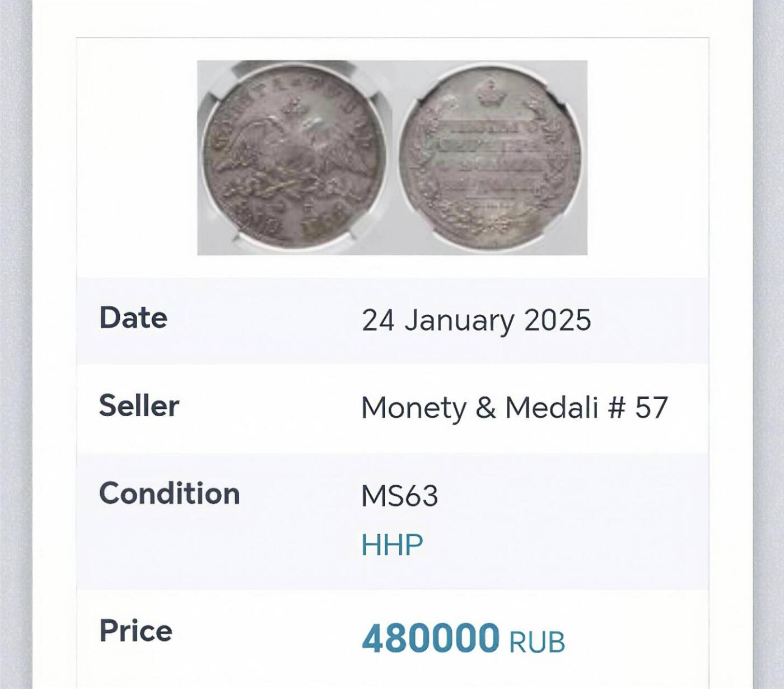Open the HHP grading company link
784x689 pixels.
tap(392, 544)
